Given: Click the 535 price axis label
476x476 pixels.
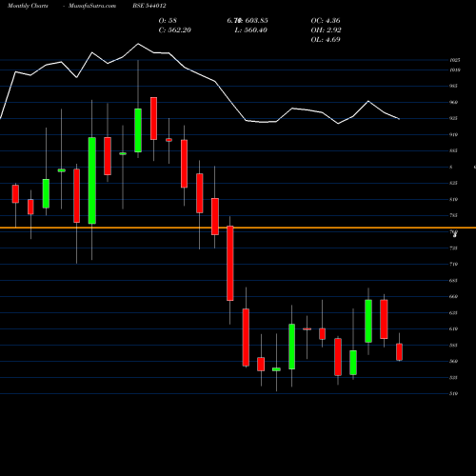Looking at the screenshot, I should [453, 378].
